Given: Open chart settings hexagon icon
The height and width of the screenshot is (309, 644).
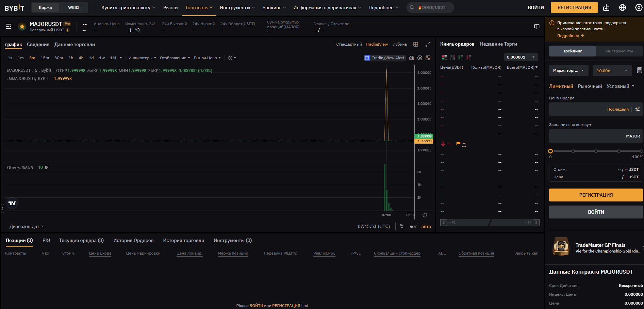Looking at the screenshot, I should click(x=420, y=58).
